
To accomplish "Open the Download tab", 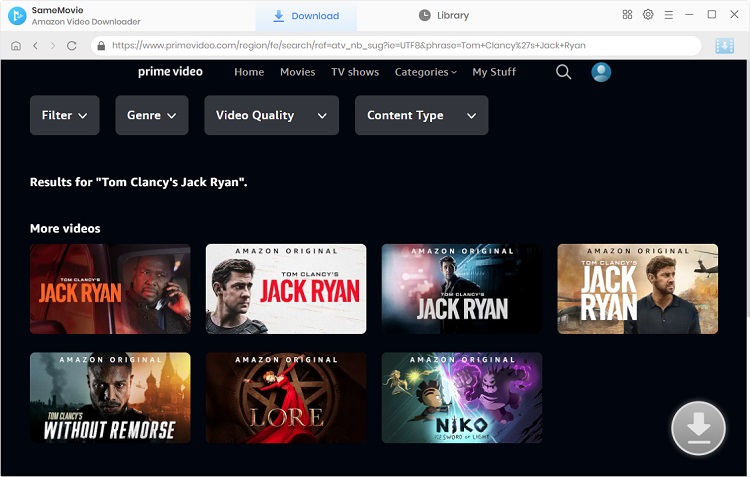I will click(306, 16).
